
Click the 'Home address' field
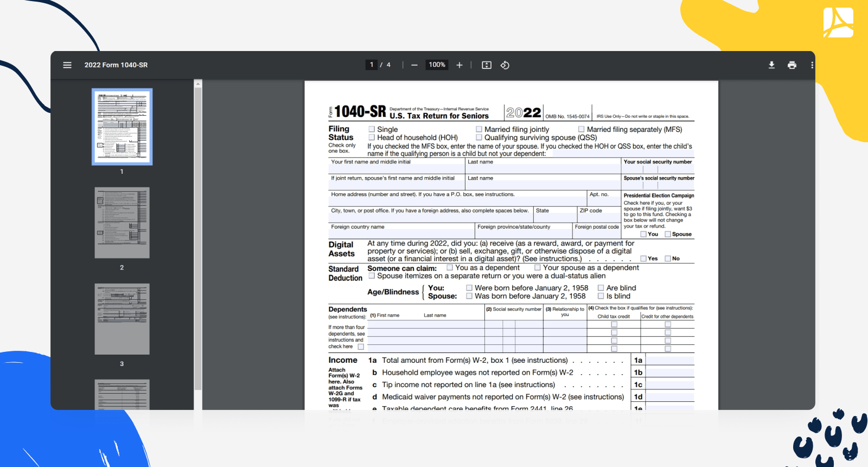click(x=457, y=201)
